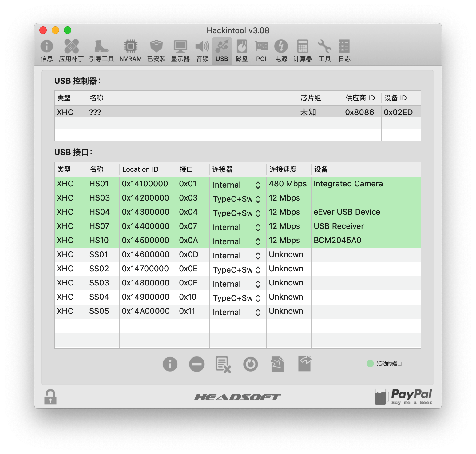
Task: Open connector dropdown for HS01 row
Action: (x=237, y=185)
